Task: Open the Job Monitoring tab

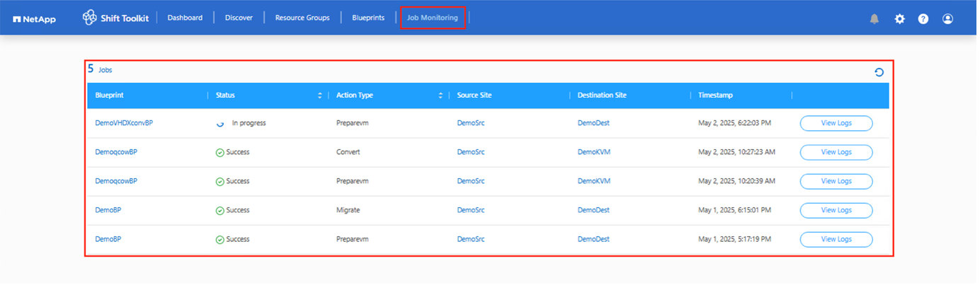Action: (x=432, y=18)
